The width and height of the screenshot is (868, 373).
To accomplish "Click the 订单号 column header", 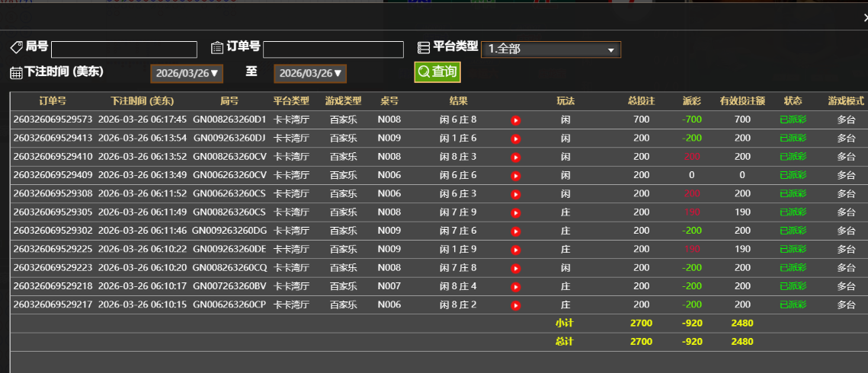I will click(53, 101).
